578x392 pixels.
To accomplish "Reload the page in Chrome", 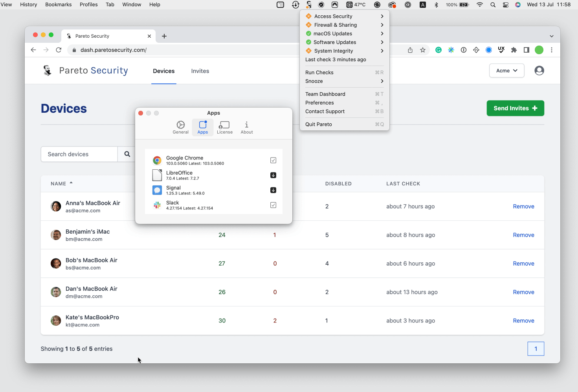I will (59, 50).
